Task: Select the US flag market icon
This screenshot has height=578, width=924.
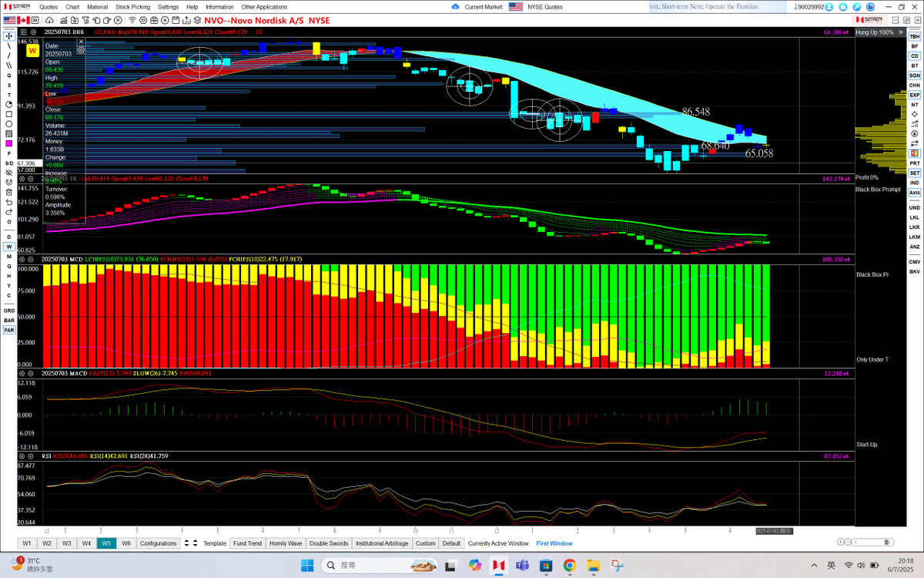Action: [x=9, y=20]
